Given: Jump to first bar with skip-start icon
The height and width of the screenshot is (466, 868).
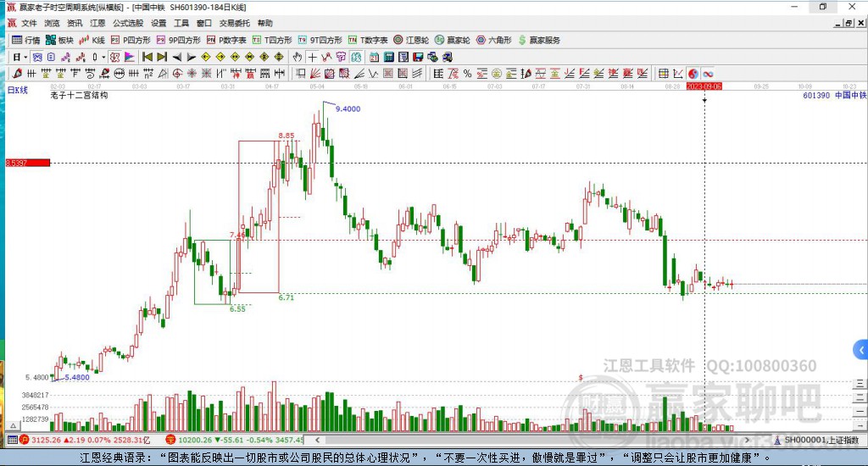Looking at the screenshot, I should tap(147, 57).
